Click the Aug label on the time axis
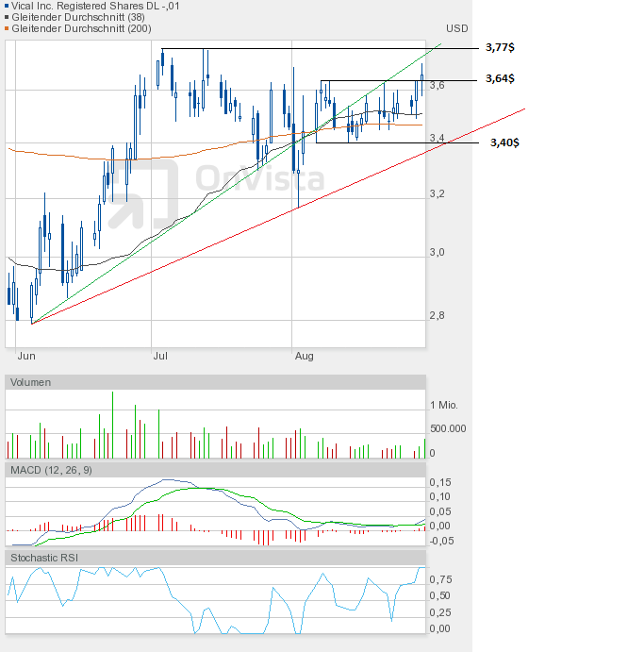 click(x=305, y=356)
